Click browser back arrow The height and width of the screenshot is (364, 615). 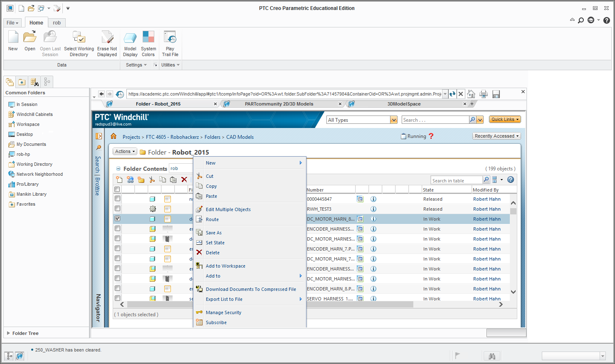click(101, 94)
